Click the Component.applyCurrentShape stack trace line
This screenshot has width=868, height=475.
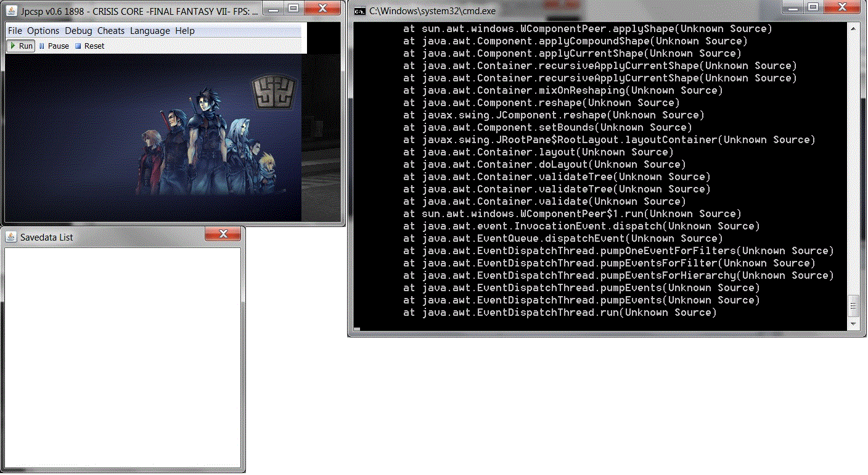572,54
